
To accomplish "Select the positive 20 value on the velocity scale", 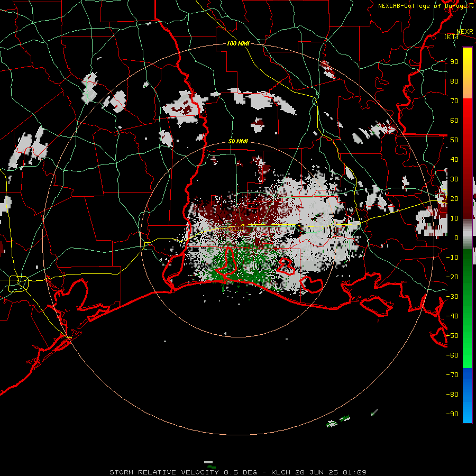I will (x=454, y=199).
